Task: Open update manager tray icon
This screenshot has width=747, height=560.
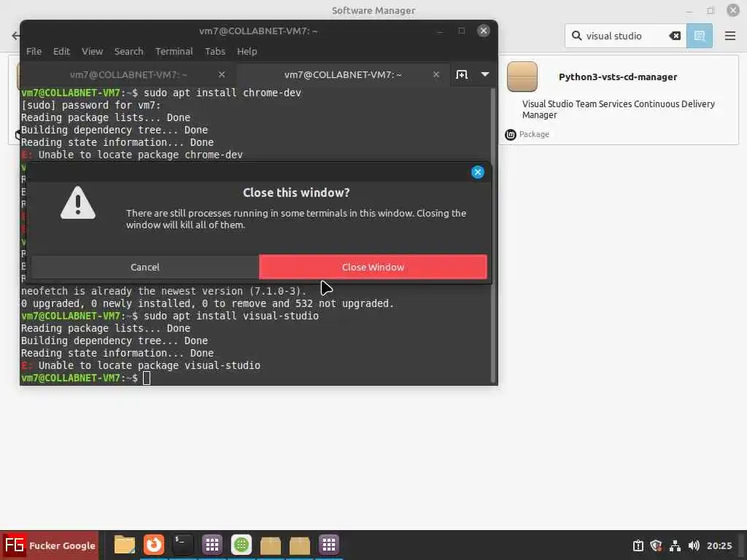Action: click(638, 545)
